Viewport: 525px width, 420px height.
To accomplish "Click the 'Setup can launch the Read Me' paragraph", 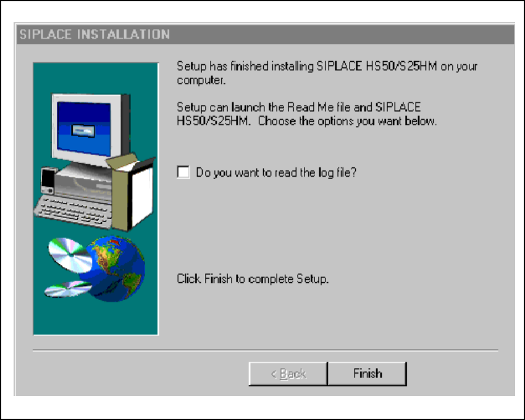I will point(307,114).
